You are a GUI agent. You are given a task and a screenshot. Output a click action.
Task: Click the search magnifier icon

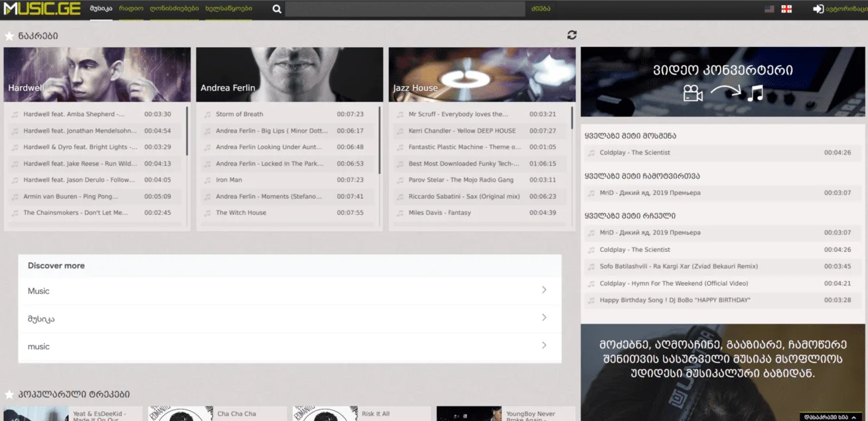(x=277, y=9)
